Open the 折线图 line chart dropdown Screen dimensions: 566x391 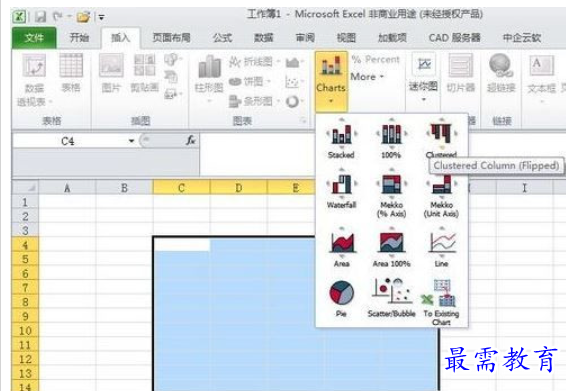254,62
